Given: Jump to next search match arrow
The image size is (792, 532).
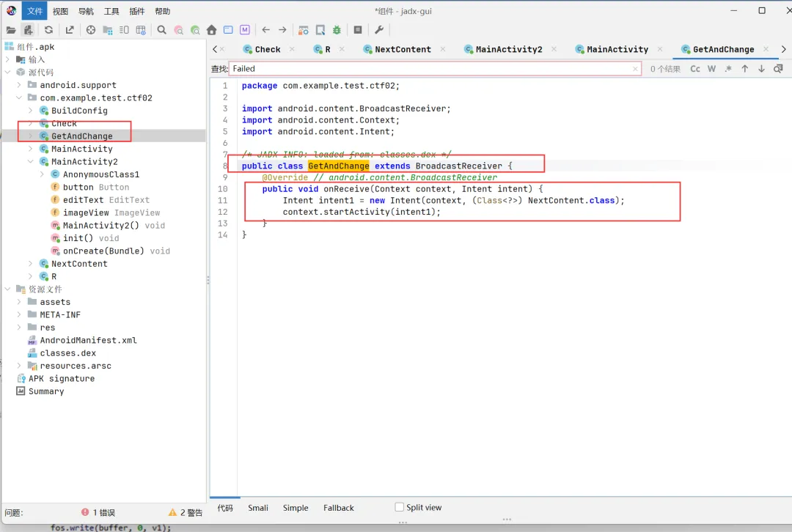Looking at the screenshot, I should coord(762,69).
